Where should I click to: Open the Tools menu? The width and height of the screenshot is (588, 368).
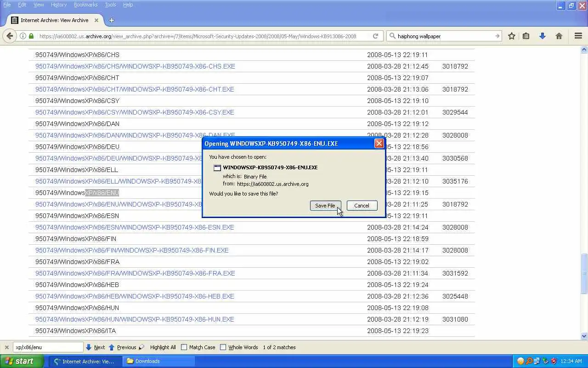click(110, 5)
